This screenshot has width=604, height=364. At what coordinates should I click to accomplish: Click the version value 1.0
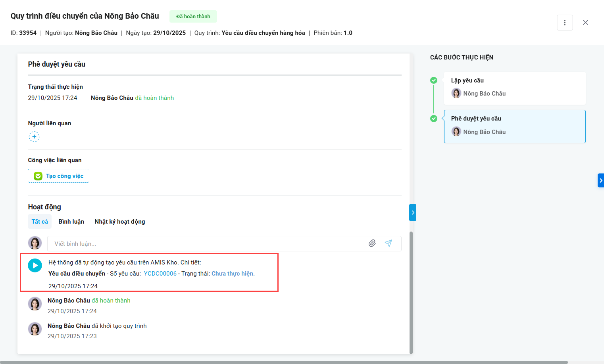348,33
